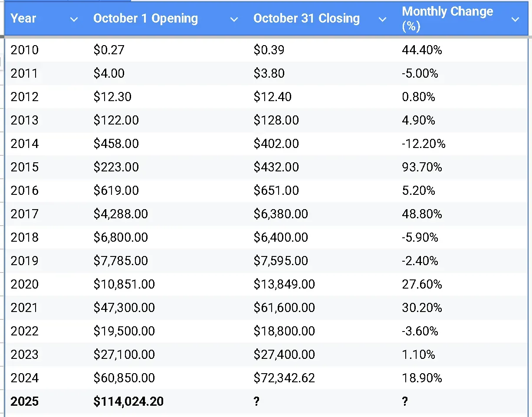Select the question mark under October 31 Closing

(x=256, y=401)
